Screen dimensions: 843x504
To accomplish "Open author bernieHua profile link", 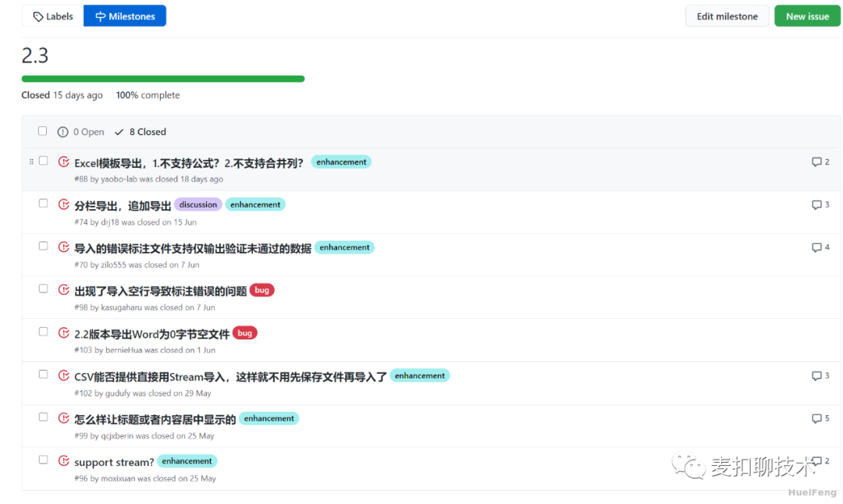I will pyautogui.click(x=123, y=350).
